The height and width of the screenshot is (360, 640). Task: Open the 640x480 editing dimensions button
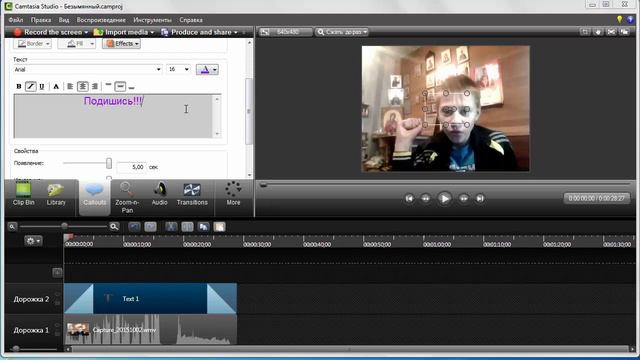[x=286, y=32]
